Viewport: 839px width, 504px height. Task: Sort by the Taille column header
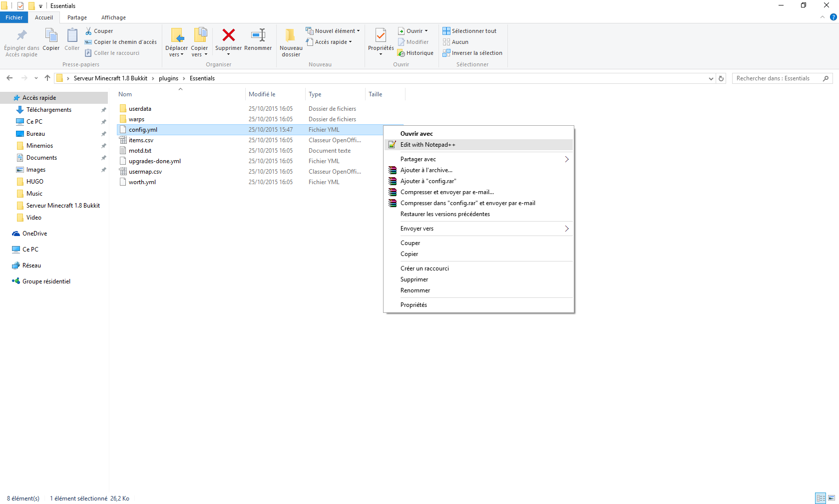[x=385, y=94]
